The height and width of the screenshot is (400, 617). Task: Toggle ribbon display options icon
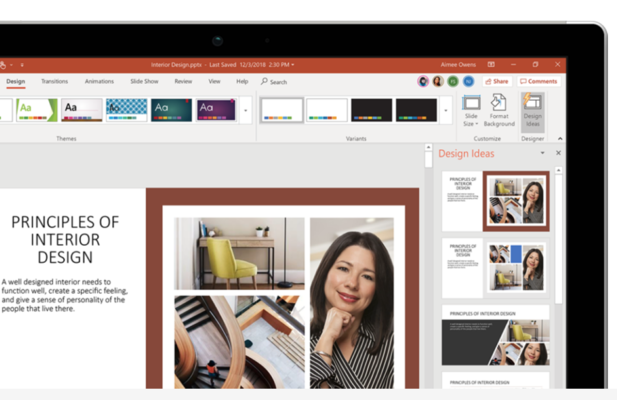(491, 65)
